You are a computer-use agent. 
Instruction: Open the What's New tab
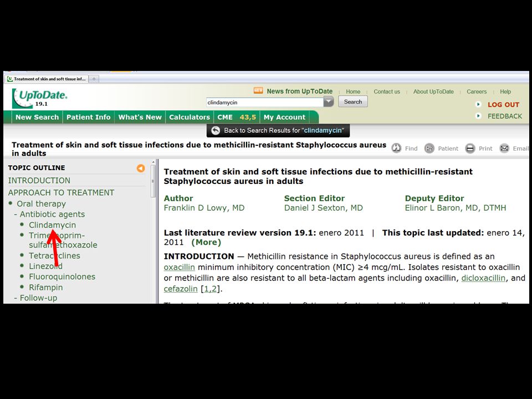point(140,117)
